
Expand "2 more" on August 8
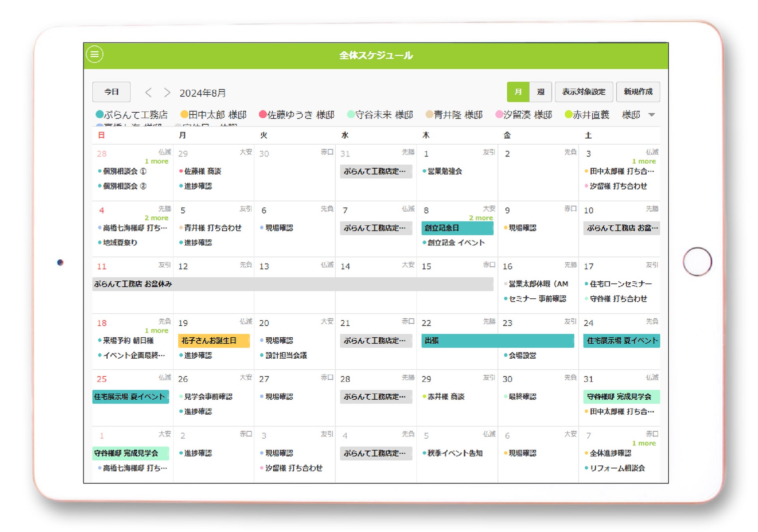pos(480,218)
